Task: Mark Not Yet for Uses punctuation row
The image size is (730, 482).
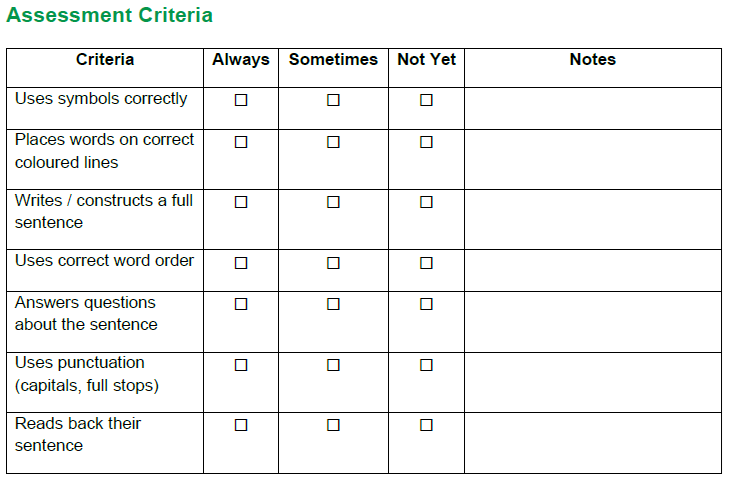Action: 426,365
